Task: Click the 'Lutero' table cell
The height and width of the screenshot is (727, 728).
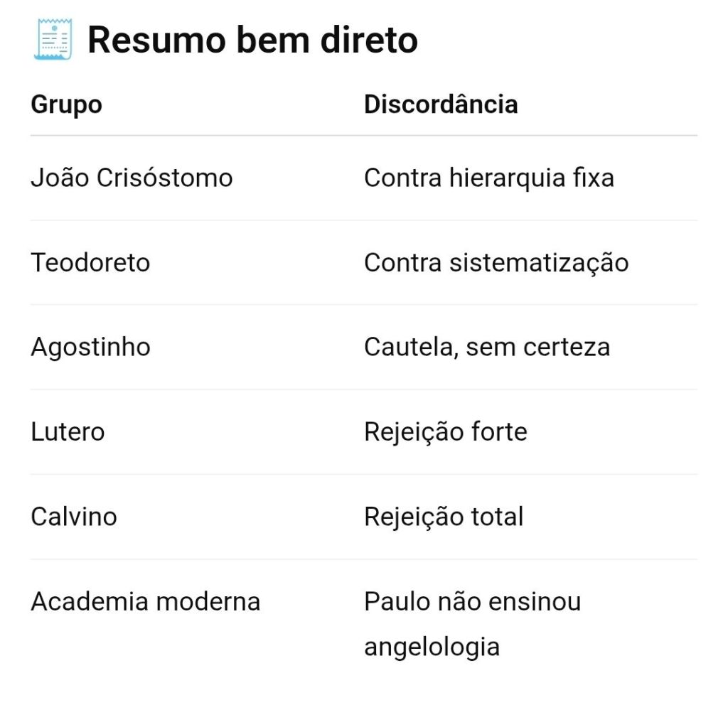Action: coord(68,432)
